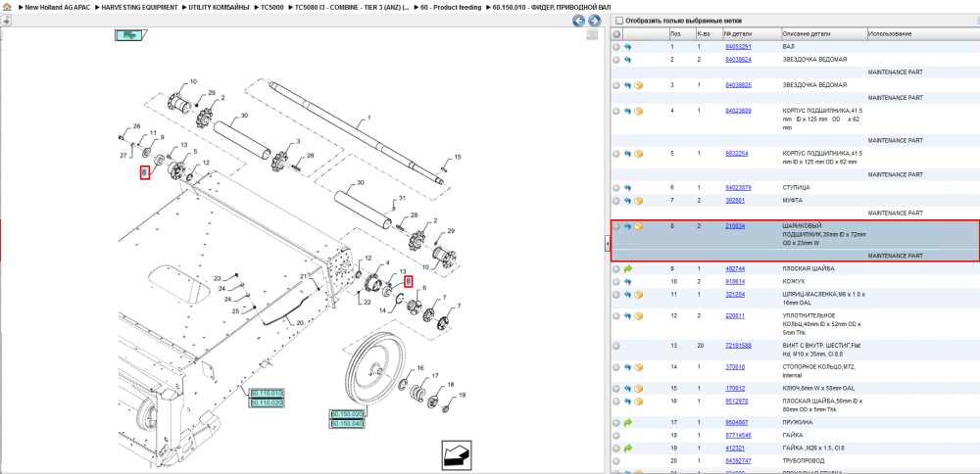Navigate to 'New Holland AG APAC' breadcrumb
Viewport: 980px width, 474px height.
coord(57,7)
